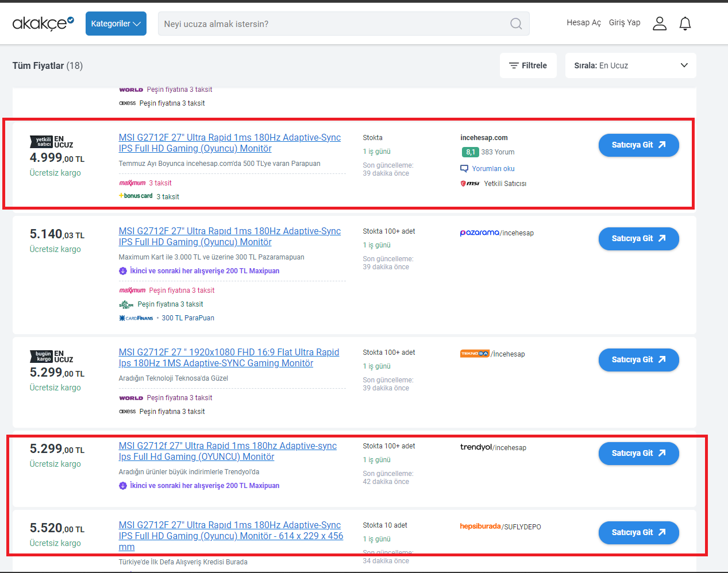Open the notifications bell icon
728x573 pixels.
(x=685, y=24)
